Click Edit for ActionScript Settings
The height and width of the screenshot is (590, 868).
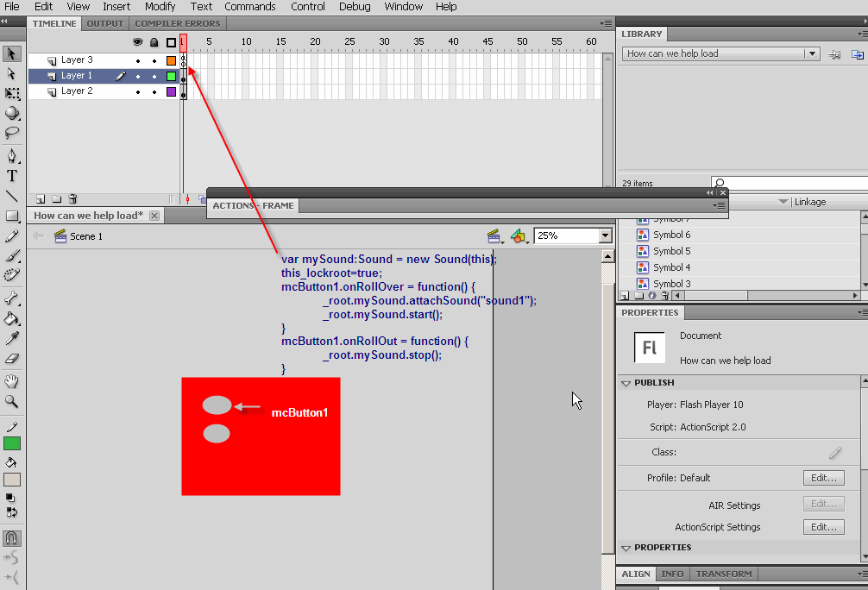[x=823, y=526]
